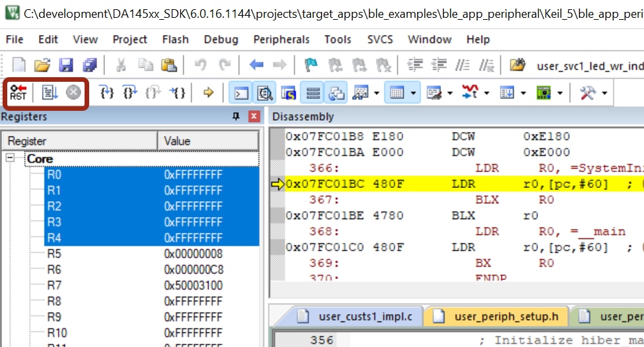Select the R0 register row
644x347 pixels.
coord(151,175)
